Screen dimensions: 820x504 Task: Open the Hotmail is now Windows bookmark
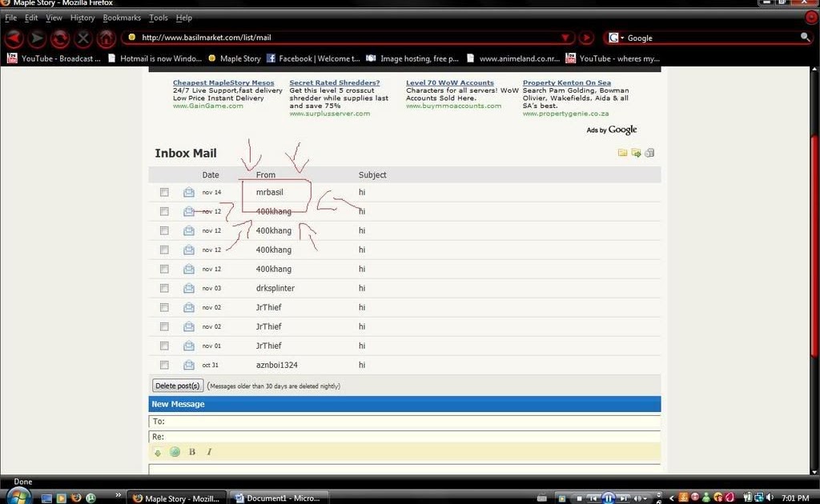(155, 58)
